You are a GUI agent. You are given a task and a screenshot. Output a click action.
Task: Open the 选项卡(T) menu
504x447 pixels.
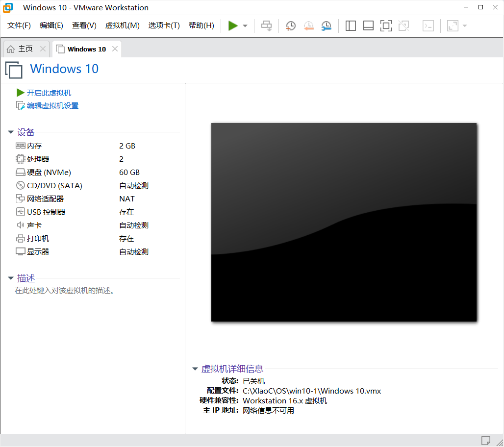164,25
